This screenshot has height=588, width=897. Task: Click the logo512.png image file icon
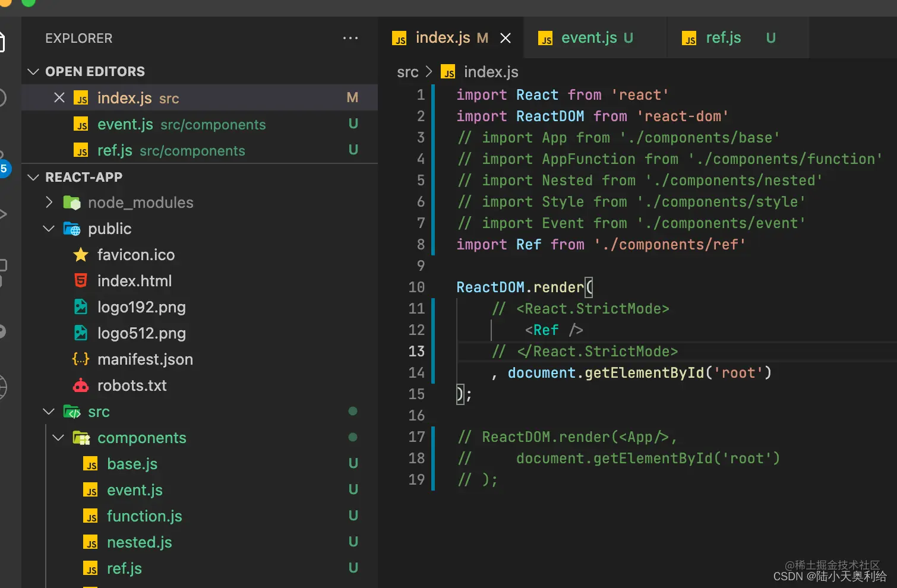click(81, 333)
